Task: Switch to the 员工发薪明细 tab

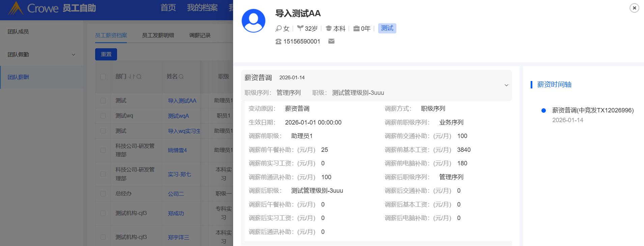Action: (158, 35)
